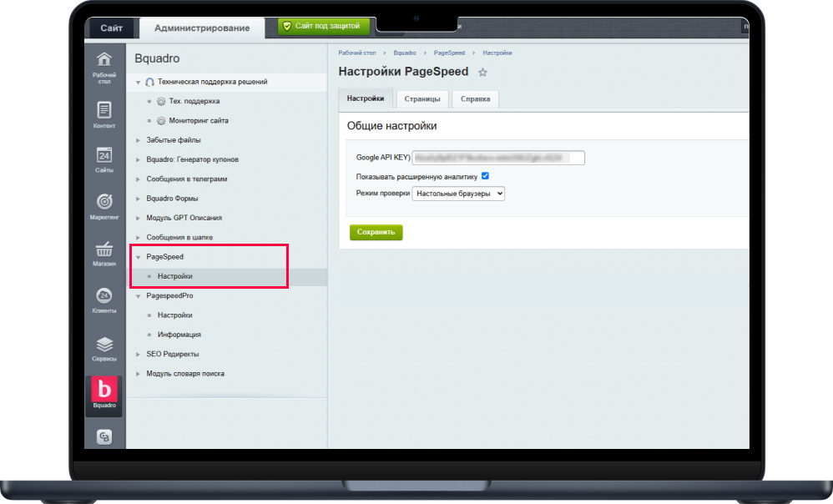The image size is (833, 504).
Task: Switch to the Справка tab
Action: (476, 98)
